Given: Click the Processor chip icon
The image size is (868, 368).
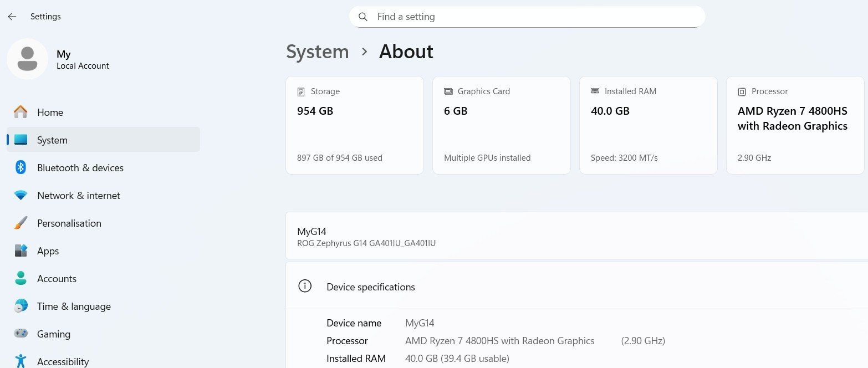Looking at the screenshot, I should tap(742, 91).
